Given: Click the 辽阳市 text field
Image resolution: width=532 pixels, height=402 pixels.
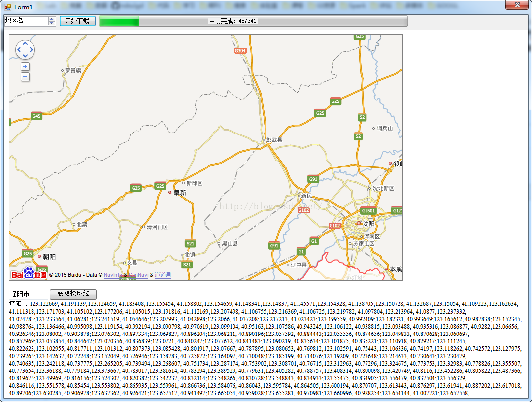Looking at the screenshot, I should click(29, 294).
